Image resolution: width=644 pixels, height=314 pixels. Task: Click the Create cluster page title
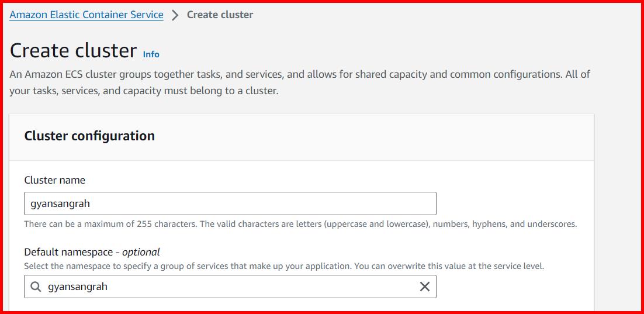click(x=73, y=50)
